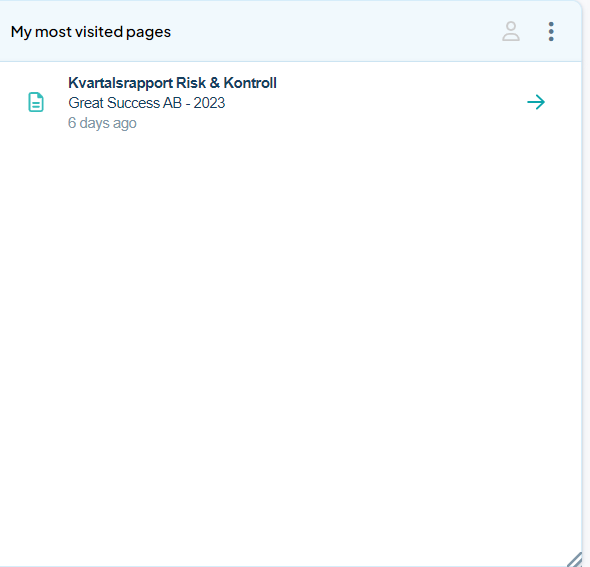Screen dimensions: 590x567
Task: Click the diagonal grip lines in bottom corner
Action: (x=575, y=559)
